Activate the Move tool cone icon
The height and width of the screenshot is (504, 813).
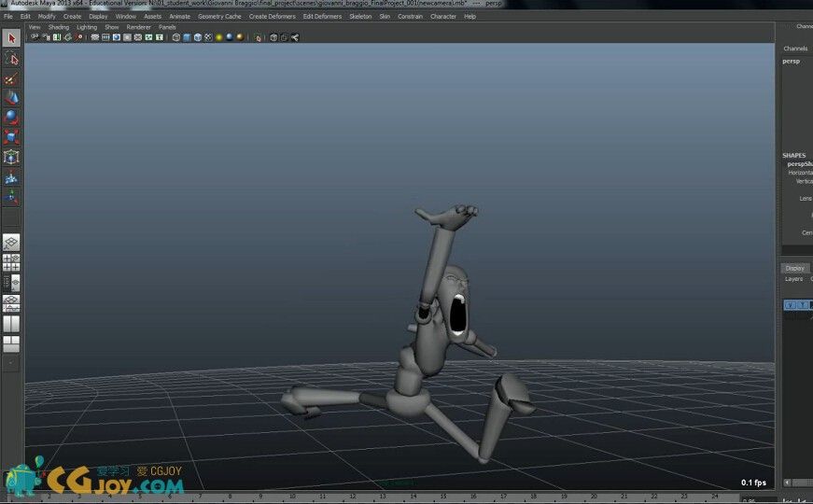pos(11,98)
